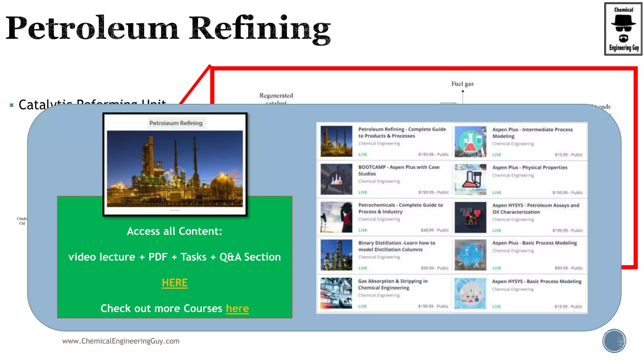
Task: Open the BOOTCAMP Aspen Plus course thumbnail
Action: point(336,179)
